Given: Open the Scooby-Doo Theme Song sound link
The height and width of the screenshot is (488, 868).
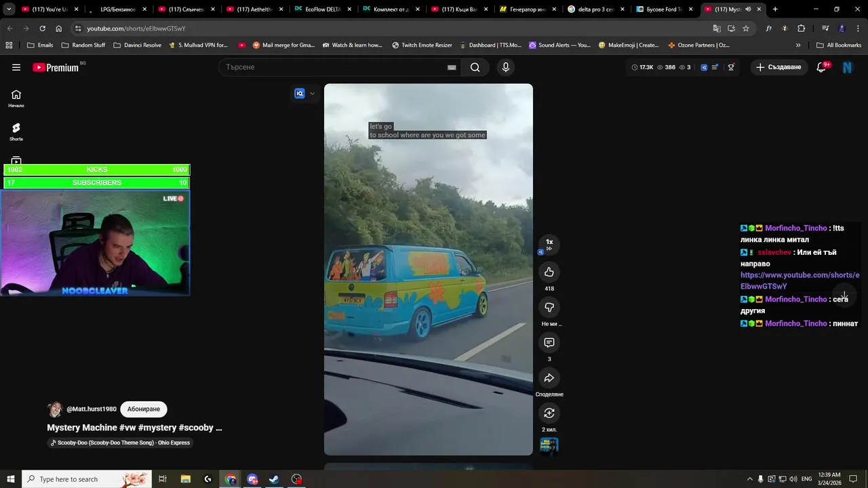Looking at the screenshot, I should (x=120, y=443).
